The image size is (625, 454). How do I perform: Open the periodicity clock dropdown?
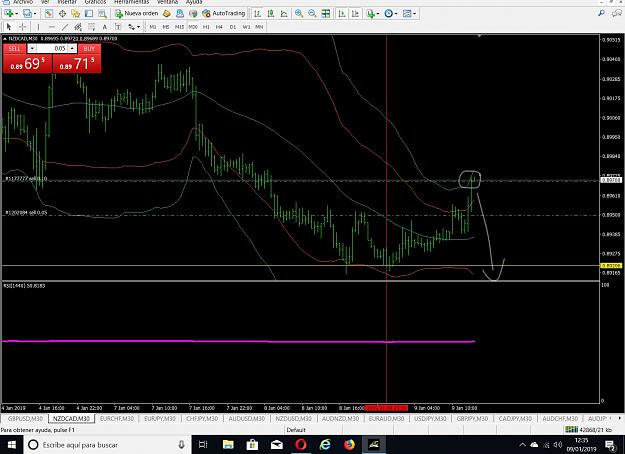391,14
